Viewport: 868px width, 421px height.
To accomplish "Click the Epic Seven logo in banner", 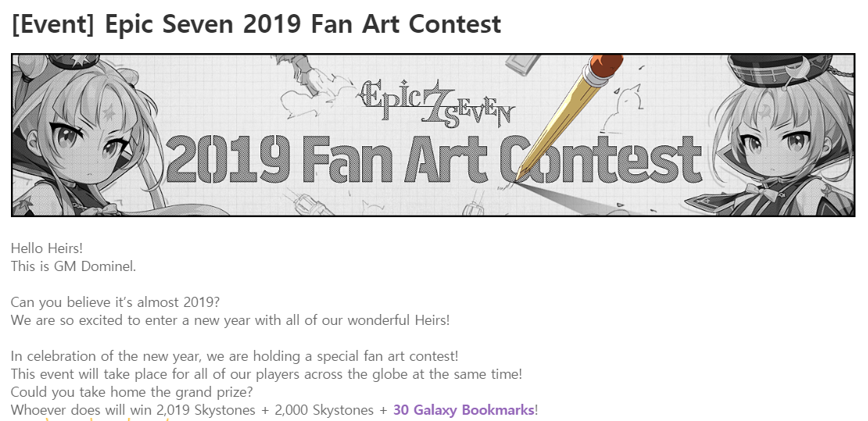I will [435, 102].
